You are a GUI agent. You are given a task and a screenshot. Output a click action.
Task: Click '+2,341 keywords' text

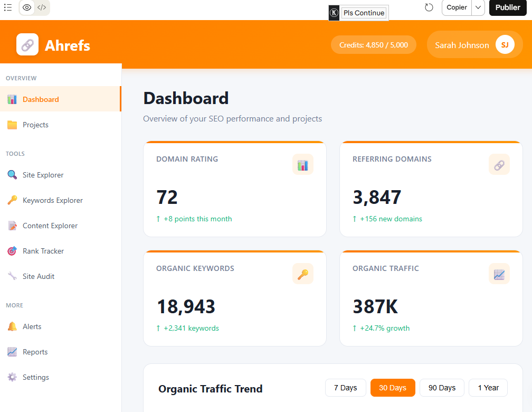(x=192, y=328)
